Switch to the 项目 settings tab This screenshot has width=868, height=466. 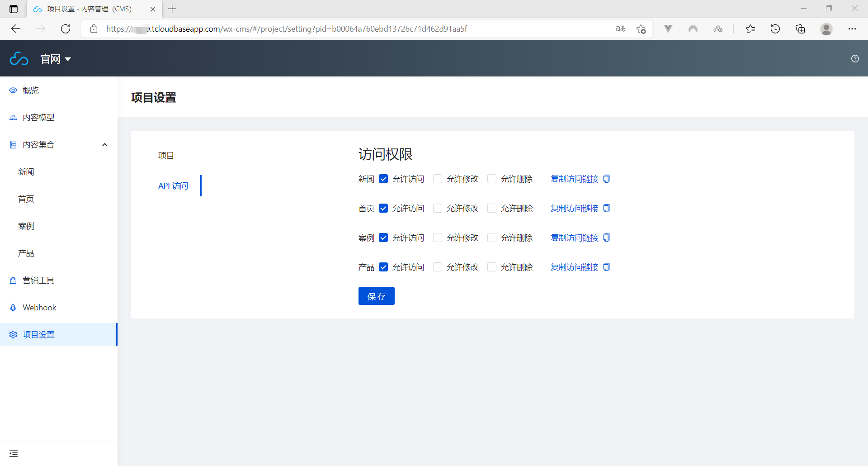coord(166,156)
